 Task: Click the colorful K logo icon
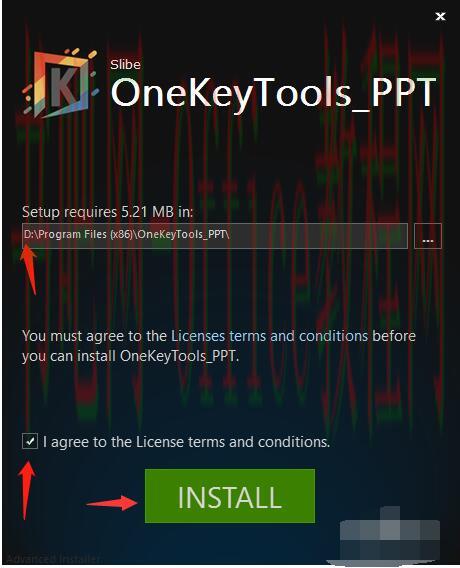(60, 84)
